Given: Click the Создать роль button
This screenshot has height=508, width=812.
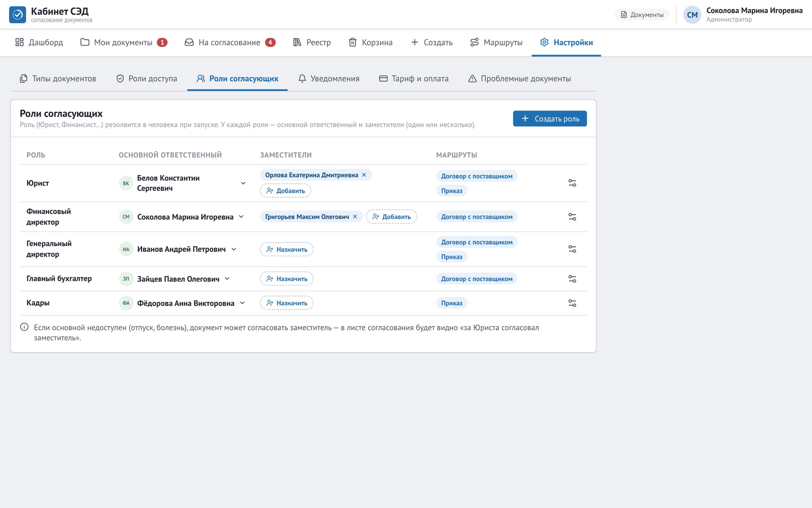Looking at the screenshot, I should point(550,119).
